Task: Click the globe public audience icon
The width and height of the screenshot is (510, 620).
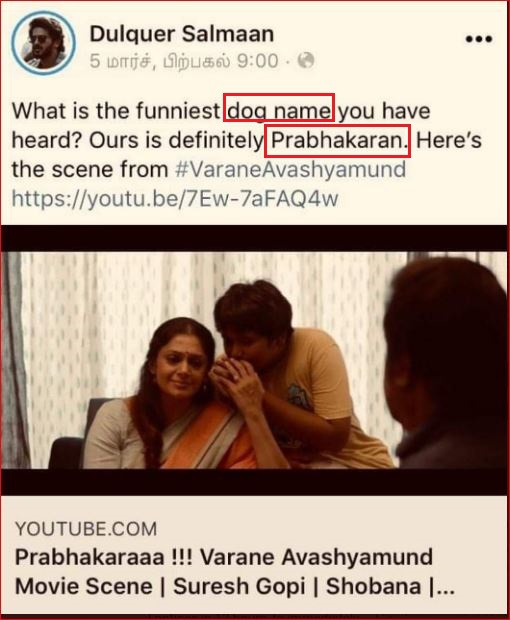Action: pos(306,60)
